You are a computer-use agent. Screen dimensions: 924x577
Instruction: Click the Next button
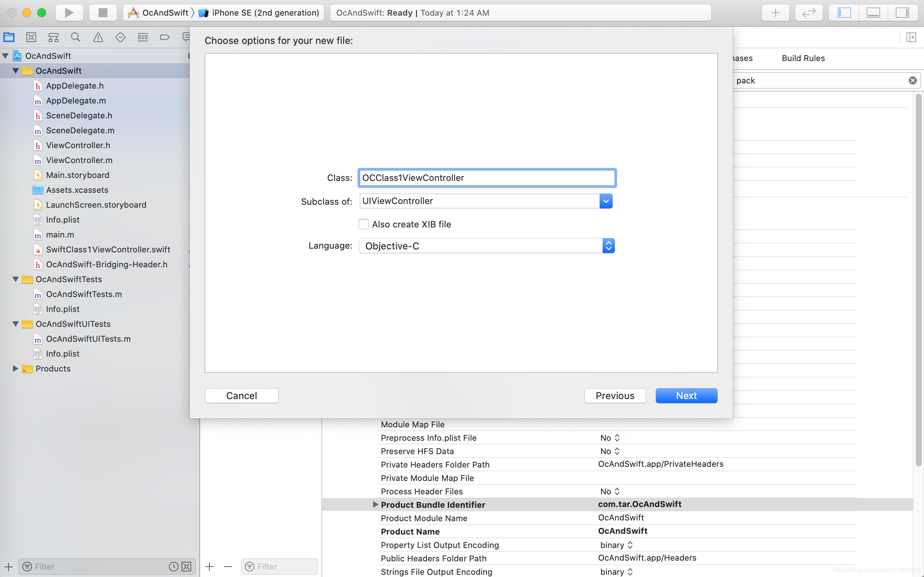tap(686, 395)
